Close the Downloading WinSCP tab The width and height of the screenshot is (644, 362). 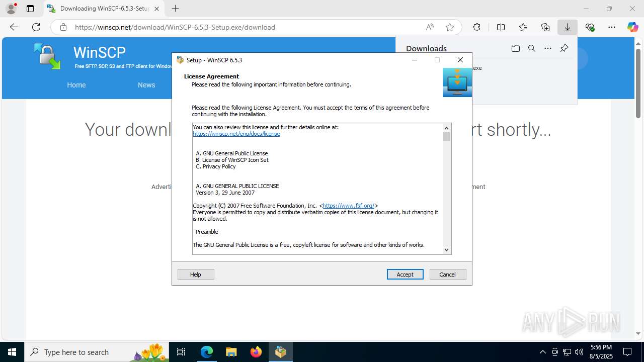(156, 9)
